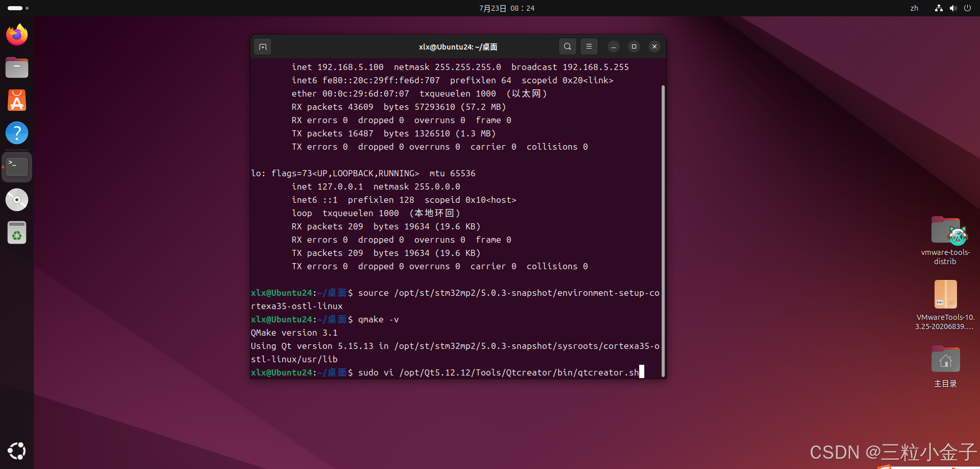Click the terminal title 'xlx@Ubuntu24: ~/桌面'
The height and width of the screenshot is (469, 980).
pyautogui.click(x=458, y=46)
